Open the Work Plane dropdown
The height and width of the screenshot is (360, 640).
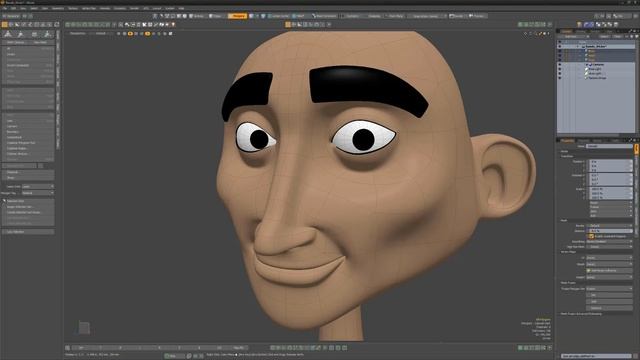point(395,16)
